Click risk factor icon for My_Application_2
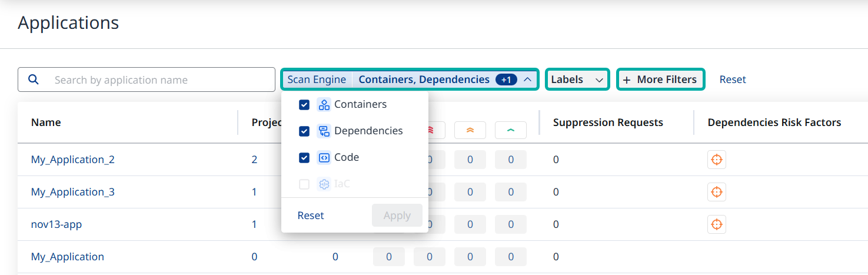 coord(716,160)
